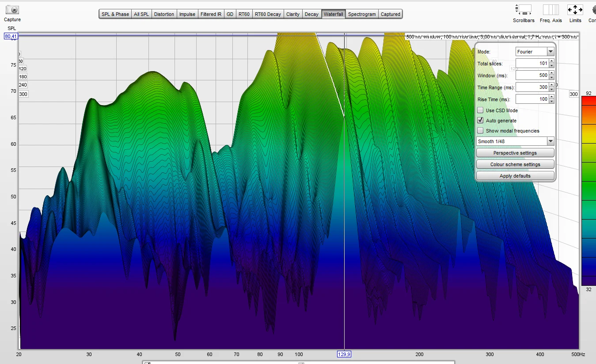Enable Show modal frequencies checkbox
The height and width of the screenshot is (364, 596).
pyautogui.click(x=480, y=131)
